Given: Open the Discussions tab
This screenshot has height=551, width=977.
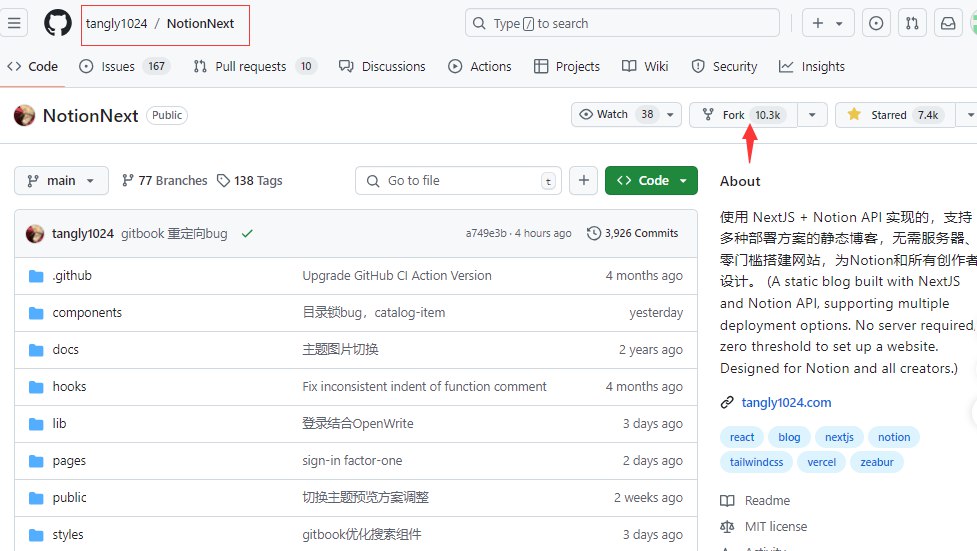Looking at the screenshot, I should click(382, 66).
